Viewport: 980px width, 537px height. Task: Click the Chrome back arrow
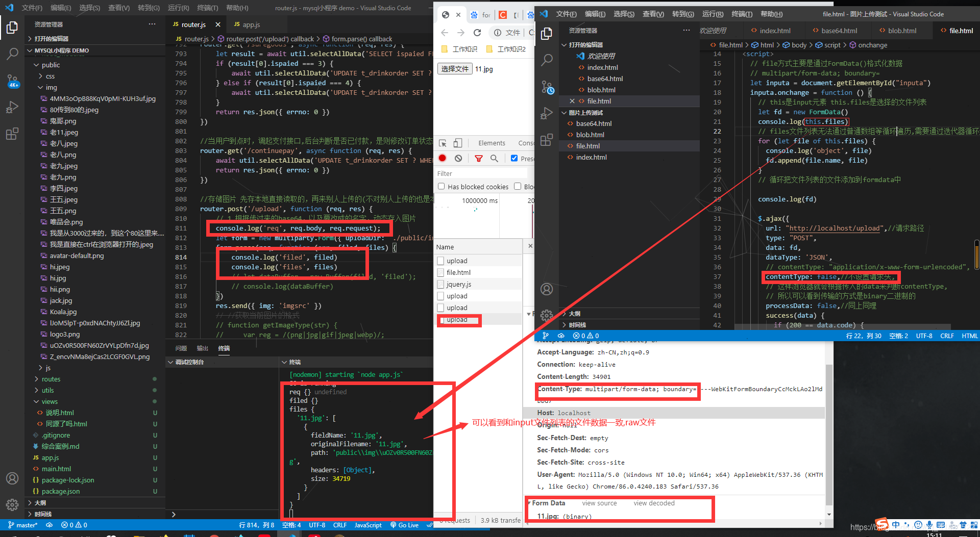[x=445, y=33]
